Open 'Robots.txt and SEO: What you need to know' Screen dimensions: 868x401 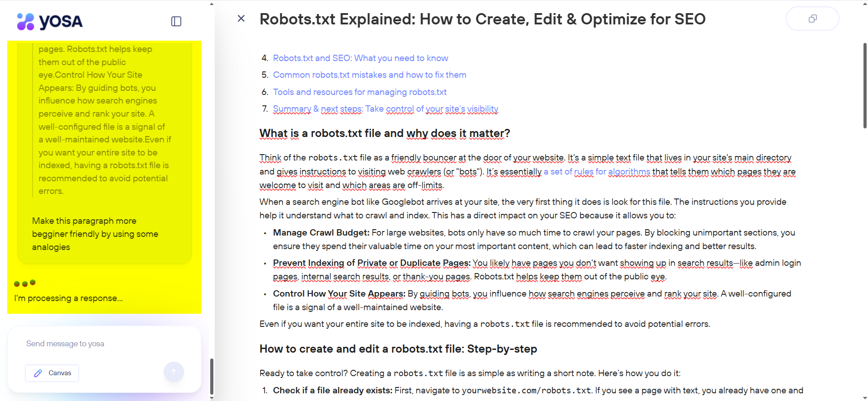360,58
